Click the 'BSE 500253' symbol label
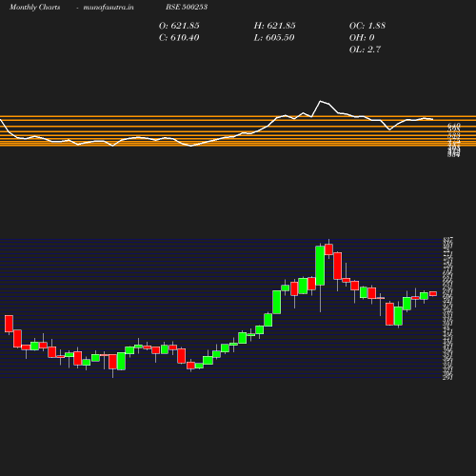The image size is (476, 476). coord(187,7)
